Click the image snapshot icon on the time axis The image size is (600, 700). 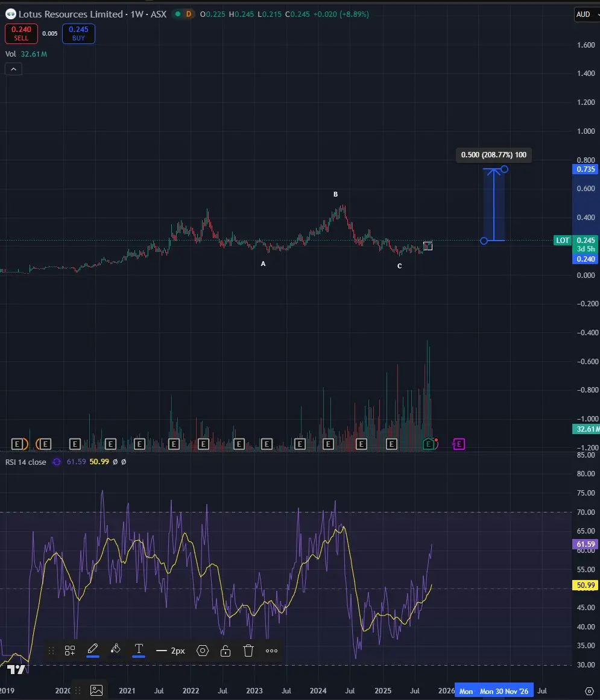tap(96, 690)
